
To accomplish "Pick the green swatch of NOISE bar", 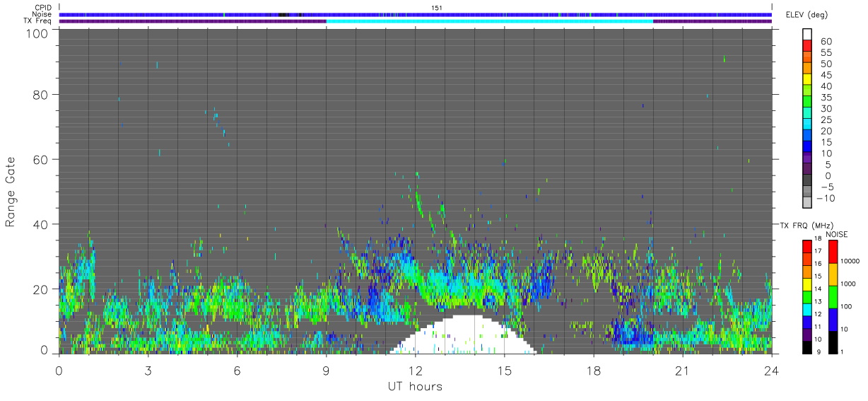I will [x=833, y=297].
